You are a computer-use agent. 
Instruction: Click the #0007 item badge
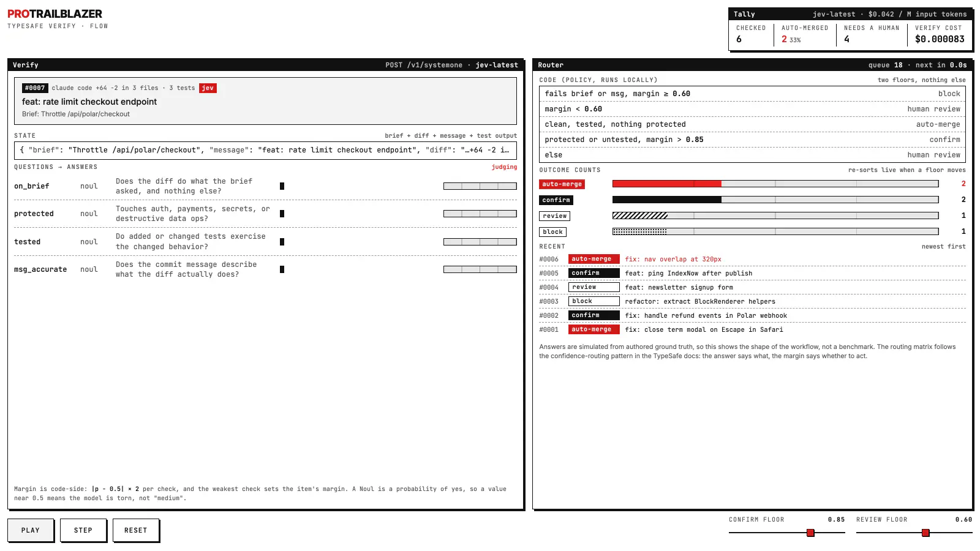pyautogui.click(x=35, y=88)
